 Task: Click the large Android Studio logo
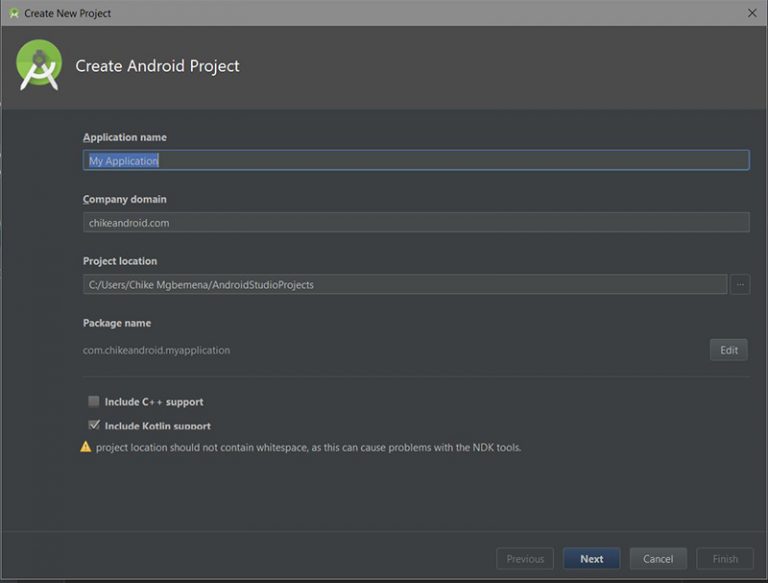(x=39, y=65)
